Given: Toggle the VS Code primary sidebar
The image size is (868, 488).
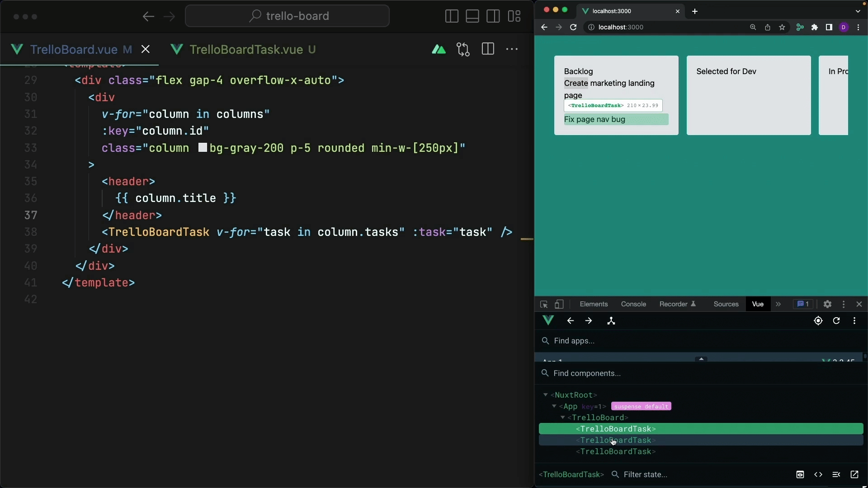Looking at the screenshot, I should 452,16.
